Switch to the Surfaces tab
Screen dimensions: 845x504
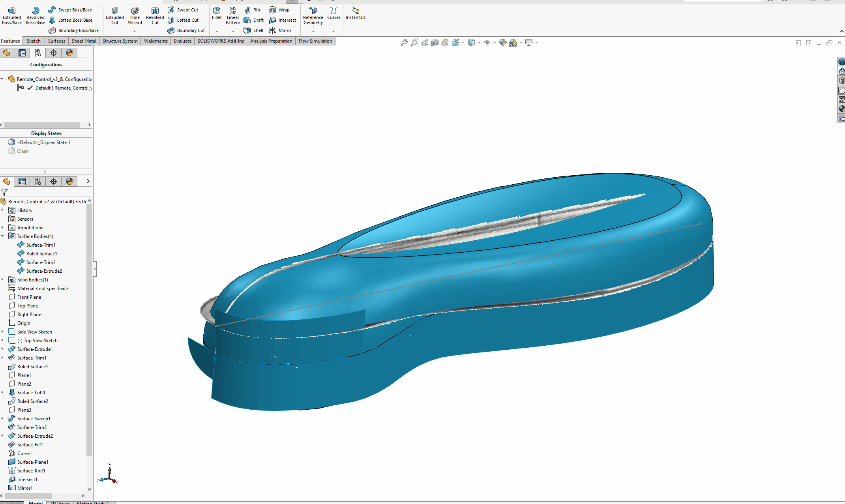tap(56, 41)
